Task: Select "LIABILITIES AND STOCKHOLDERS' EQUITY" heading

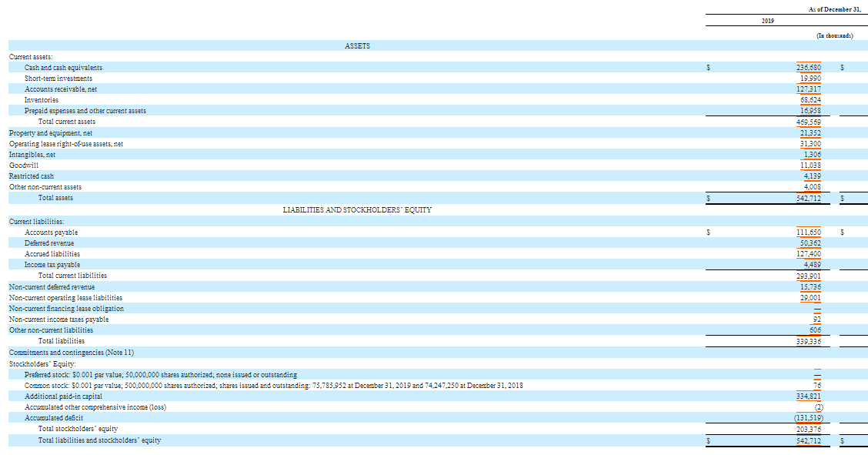Action: [357, 210]
